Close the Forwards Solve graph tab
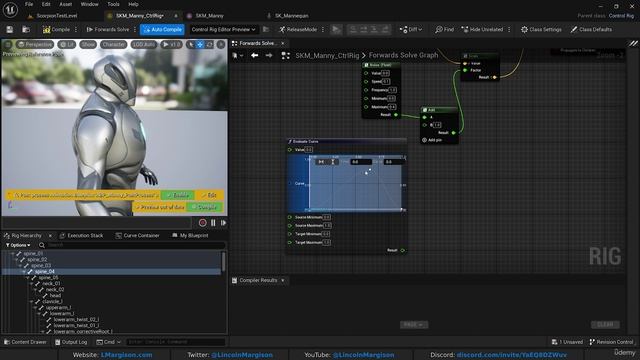 282,43
